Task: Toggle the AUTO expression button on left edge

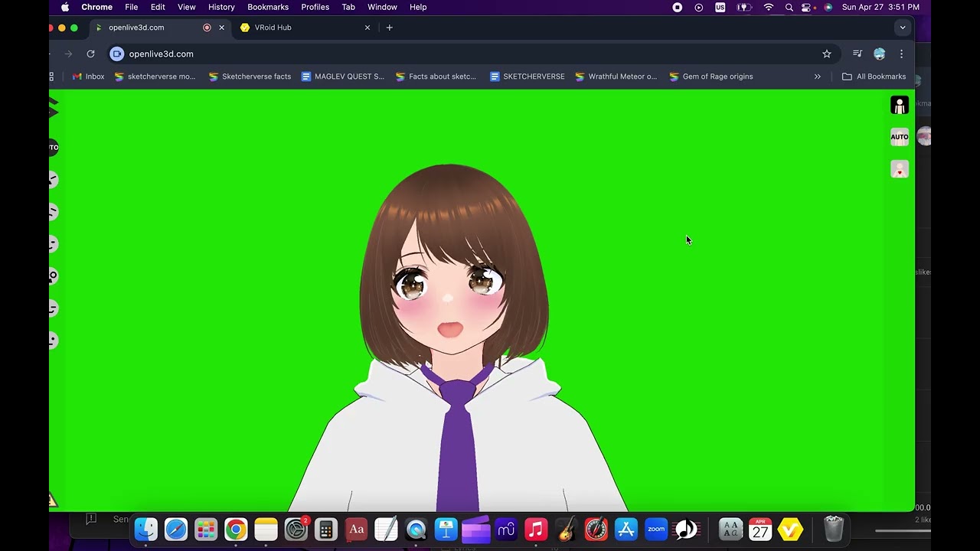Action: (53, 147)
